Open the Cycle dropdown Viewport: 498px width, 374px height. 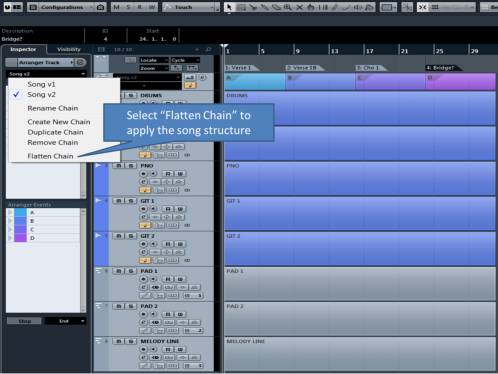pyautogui.click(x=185, y=60)
